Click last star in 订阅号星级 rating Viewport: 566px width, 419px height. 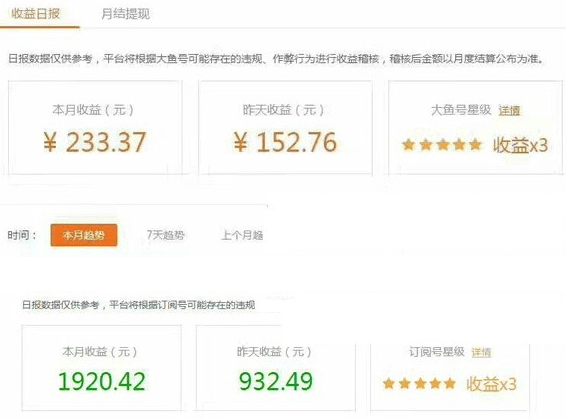[x=450, y=383]
